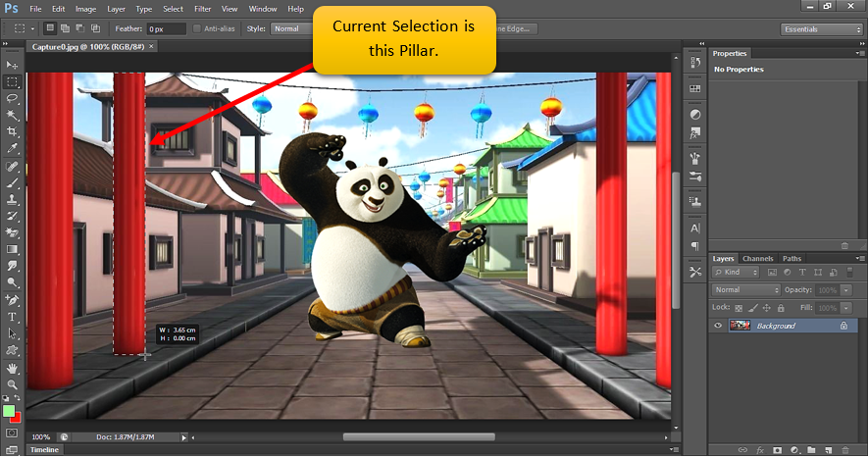Hide the Background layer with eye icon

click(x=718, y=326)
